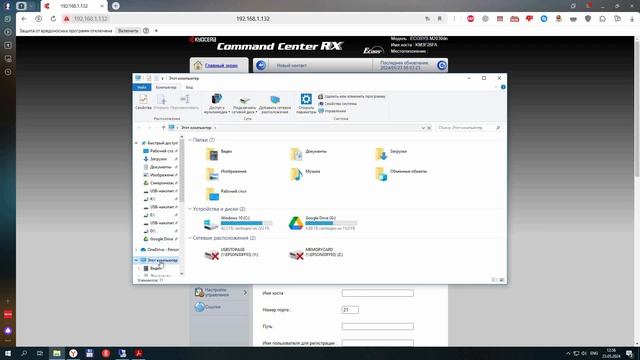Click the taskbar search magnifier icon

click(x=24, y=353)
